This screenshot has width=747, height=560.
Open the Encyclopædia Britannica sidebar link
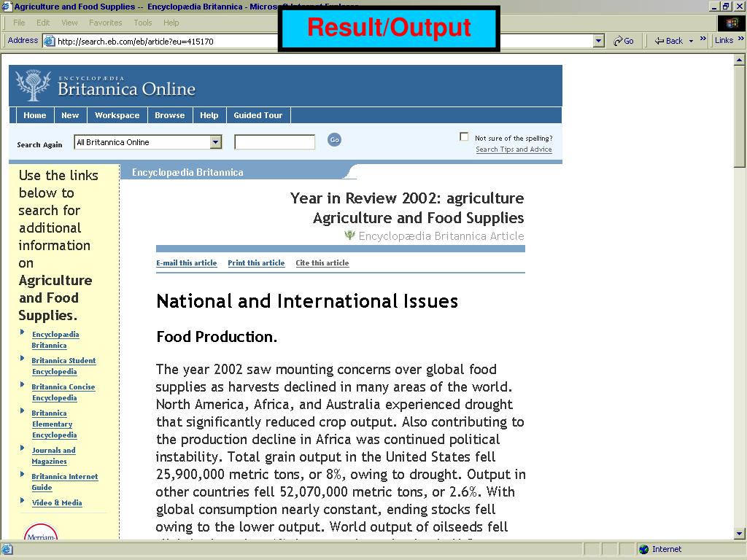coord(55,340)
